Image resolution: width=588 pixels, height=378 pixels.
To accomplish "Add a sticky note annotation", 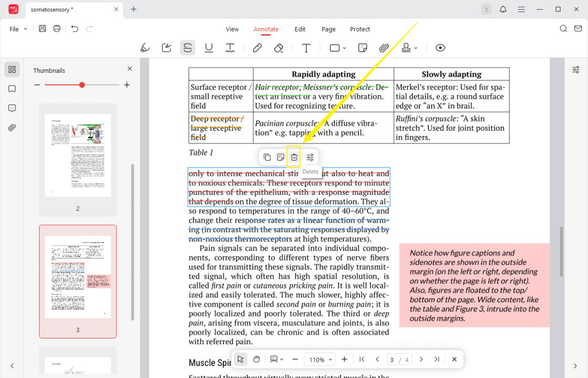I will 362,48.
